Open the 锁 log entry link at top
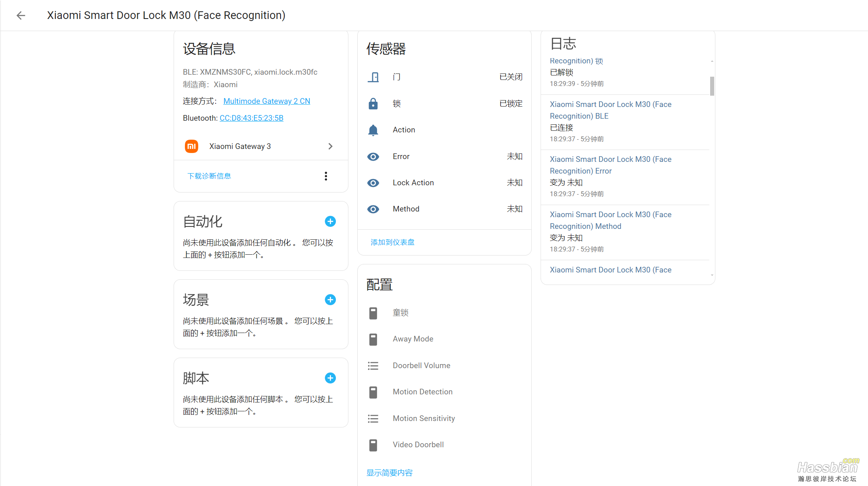The height and width of the screenshot is (486, 868). tap(576, 61)
